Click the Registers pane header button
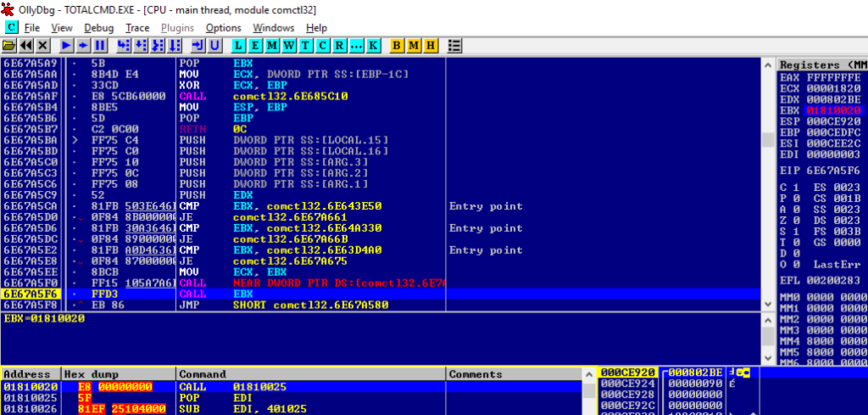868x415 pixels. click(821, 64)
